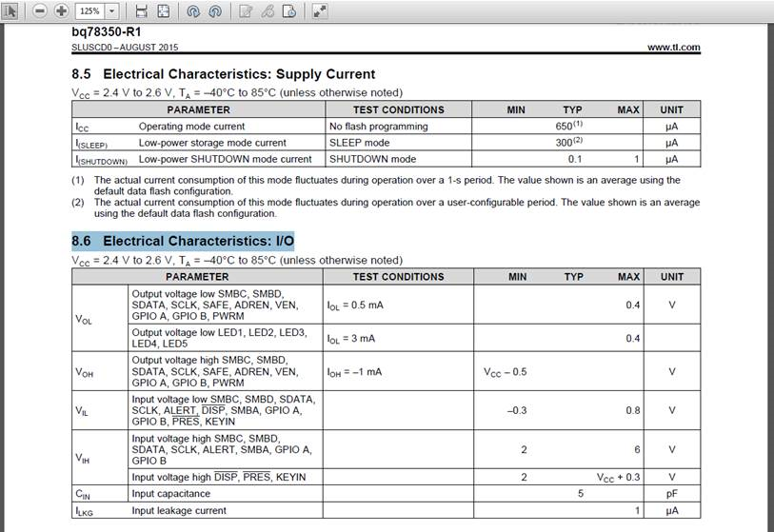
Task: Click the 6 maximum VIH value
Action: (x=637, y=449)
